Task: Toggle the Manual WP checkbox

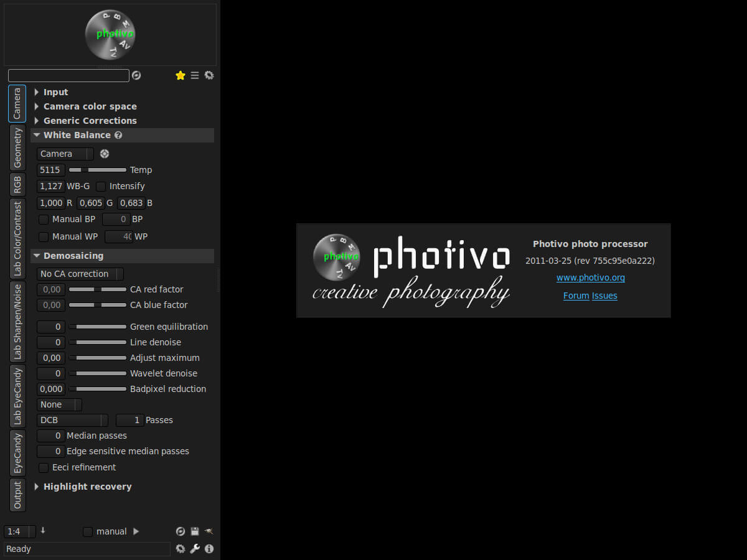Action: coord(44,236)
